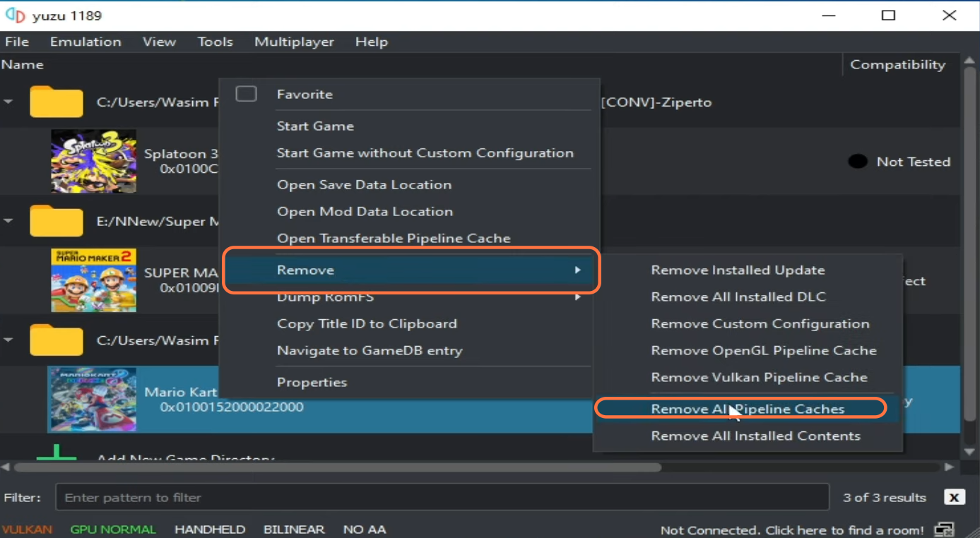Expand the Remove submenu arrow
This screenshot has height=538, width=980.
click(x=578, y=270)
